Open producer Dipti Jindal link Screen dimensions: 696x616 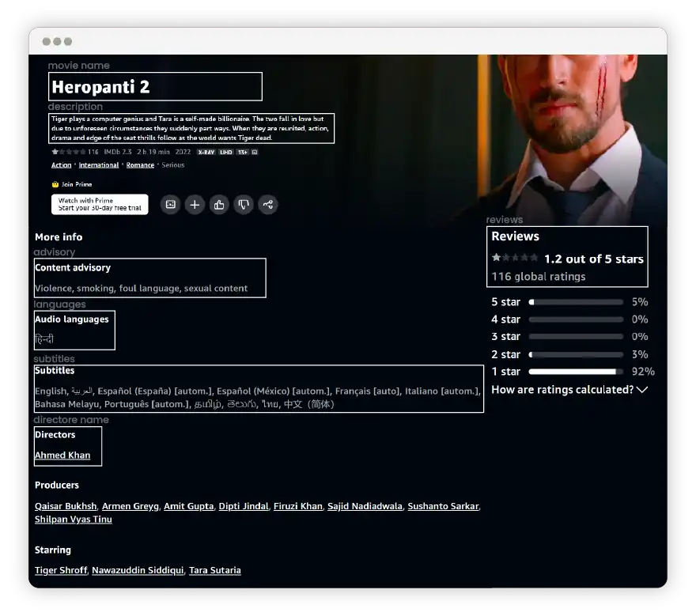tap(244, 506)
